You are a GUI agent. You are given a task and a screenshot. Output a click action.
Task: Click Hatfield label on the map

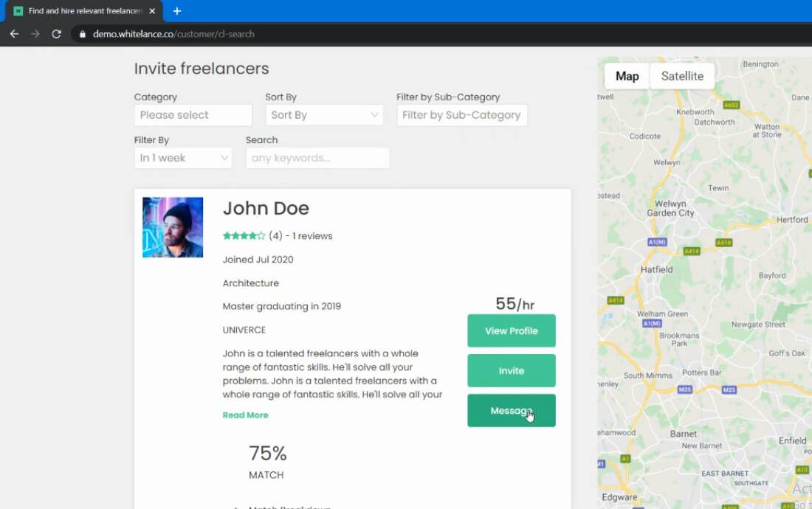657,269
